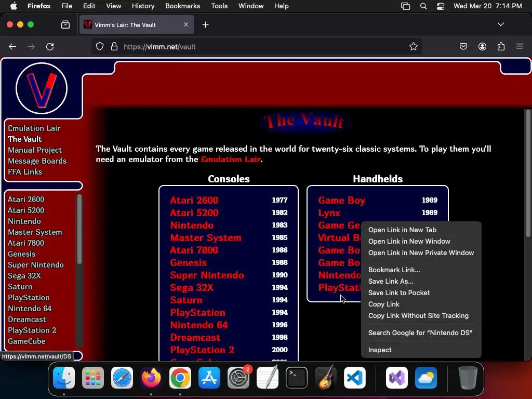The width and height of the screenshot is (532, 399).
Task: Select Copy Link in context menu
Action: coord(384,304)
